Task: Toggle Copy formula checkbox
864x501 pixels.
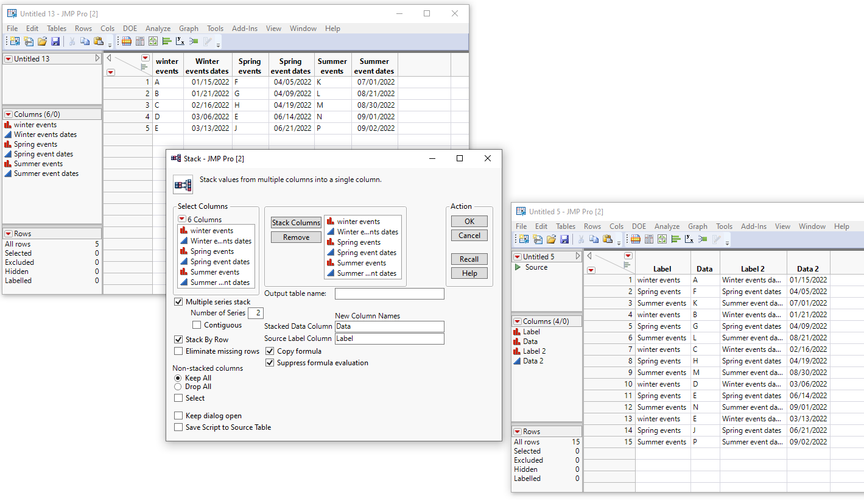Action: point(270,351)
